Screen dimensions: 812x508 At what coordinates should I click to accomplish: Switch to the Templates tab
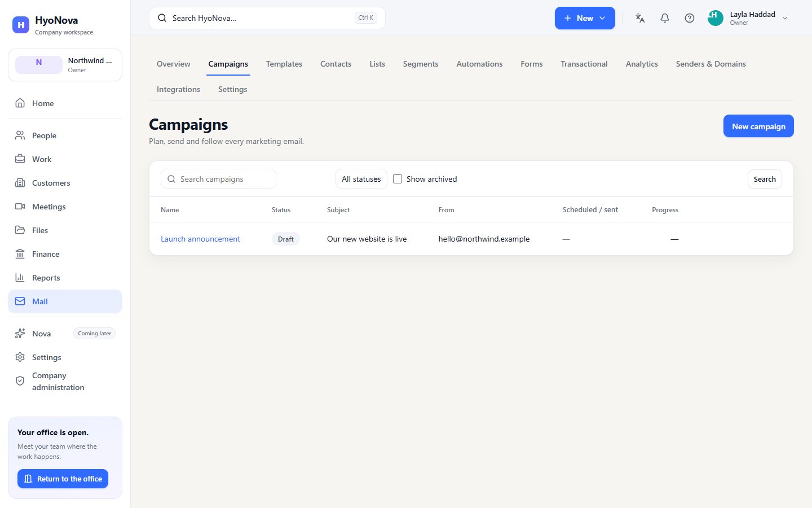coord(284,64)
